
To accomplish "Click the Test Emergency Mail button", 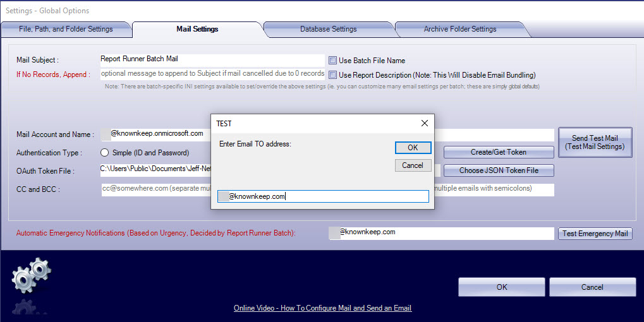I will (595, 234).
